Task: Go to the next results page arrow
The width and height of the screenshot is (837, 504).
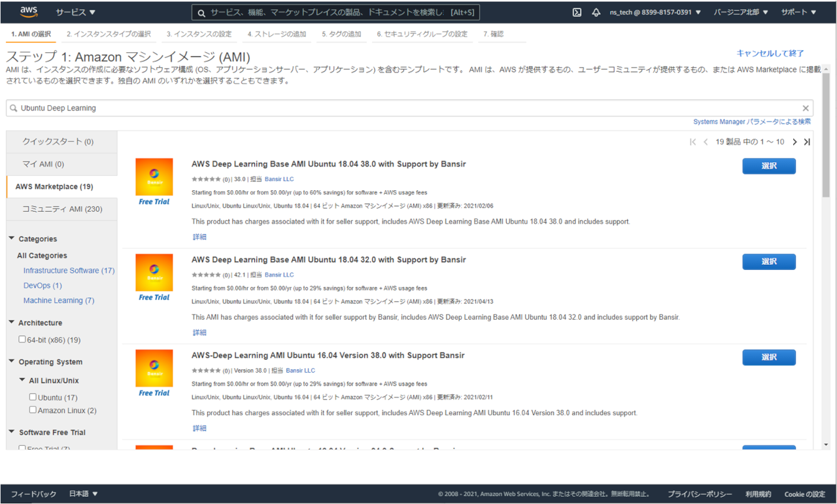Action: 794,142
